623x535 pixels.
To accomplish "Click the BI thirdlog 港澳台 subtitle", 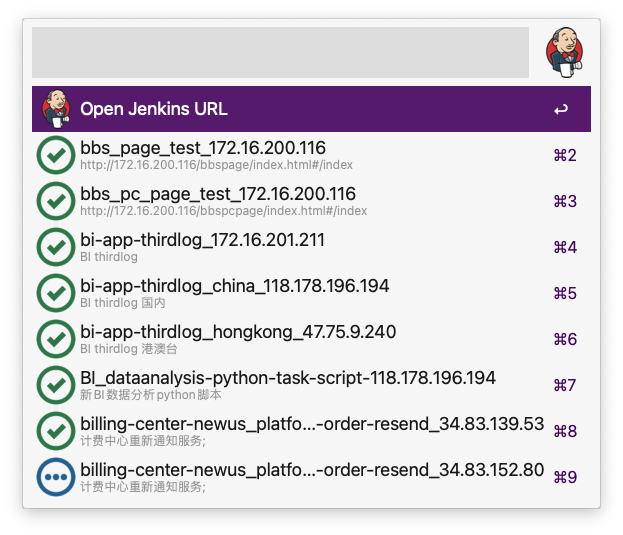I will pyautogui.click(x=129, y=349).
